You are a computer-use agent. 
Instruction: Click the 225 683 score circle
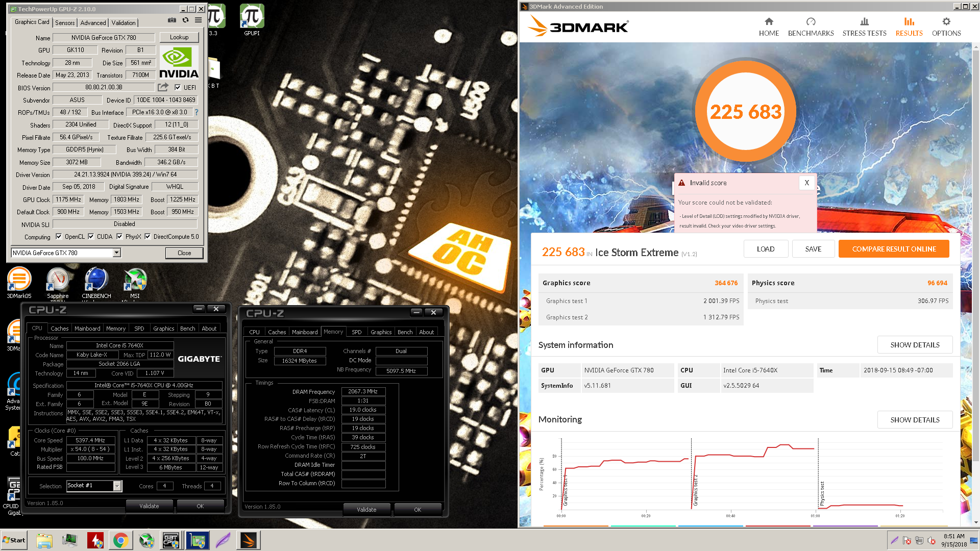click(746, 111)
